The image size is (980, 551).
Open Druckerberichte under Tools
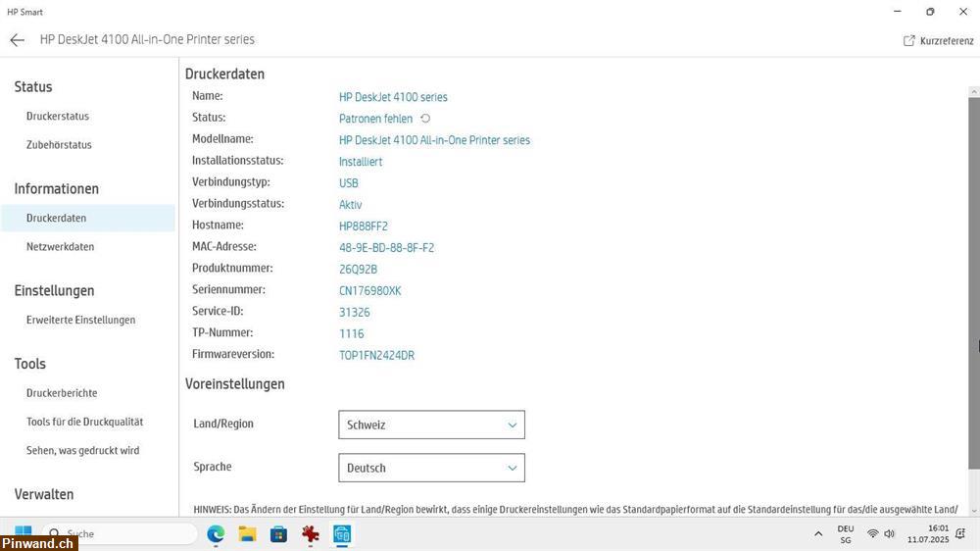pyautogui.click(x=62, y=393)
